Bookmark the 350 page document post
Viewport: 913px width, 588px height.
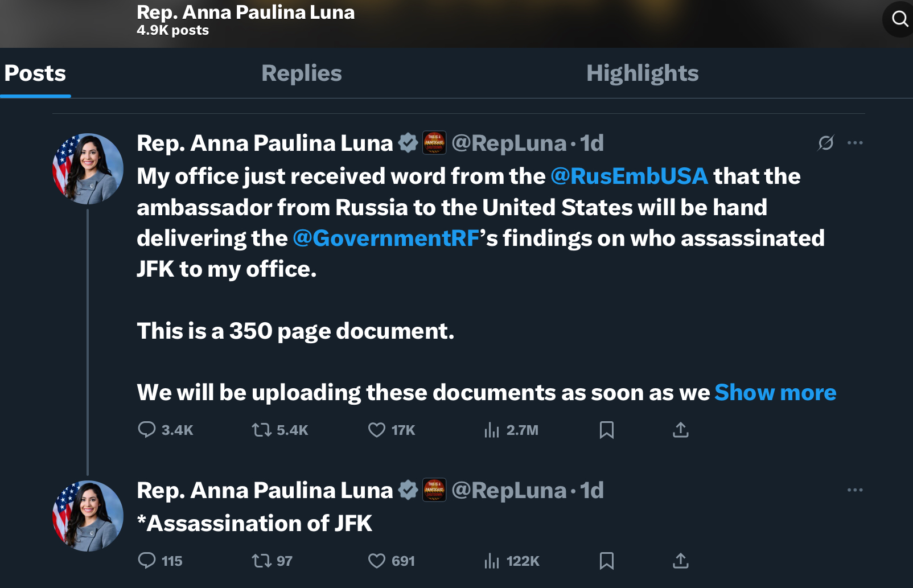[x=607, y=430]
